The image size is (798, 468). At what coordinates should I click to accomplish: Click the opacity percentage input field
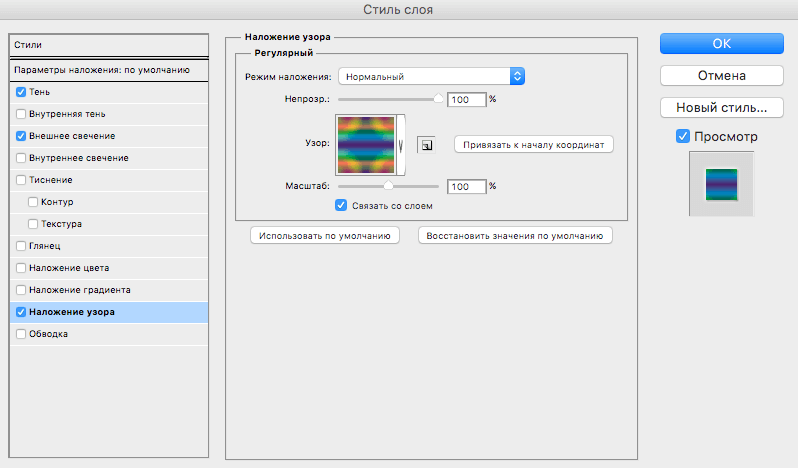coord(466,100)
